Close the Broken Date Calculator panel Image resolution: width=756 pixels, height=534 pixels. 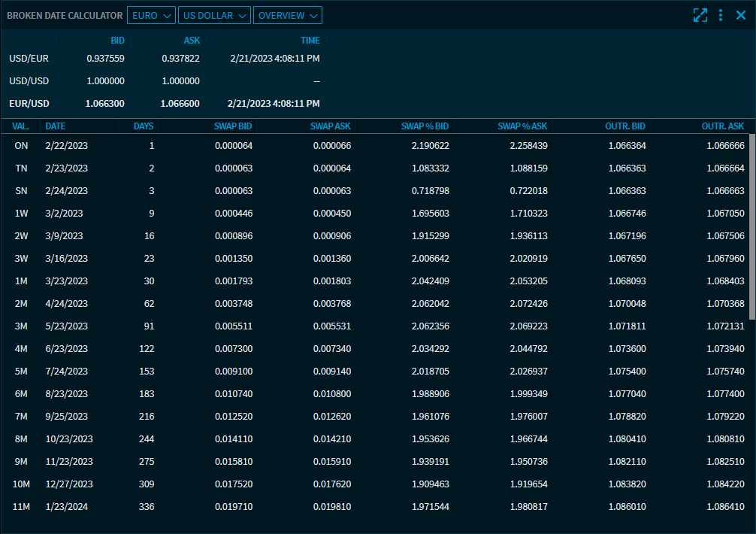(741, 15)
